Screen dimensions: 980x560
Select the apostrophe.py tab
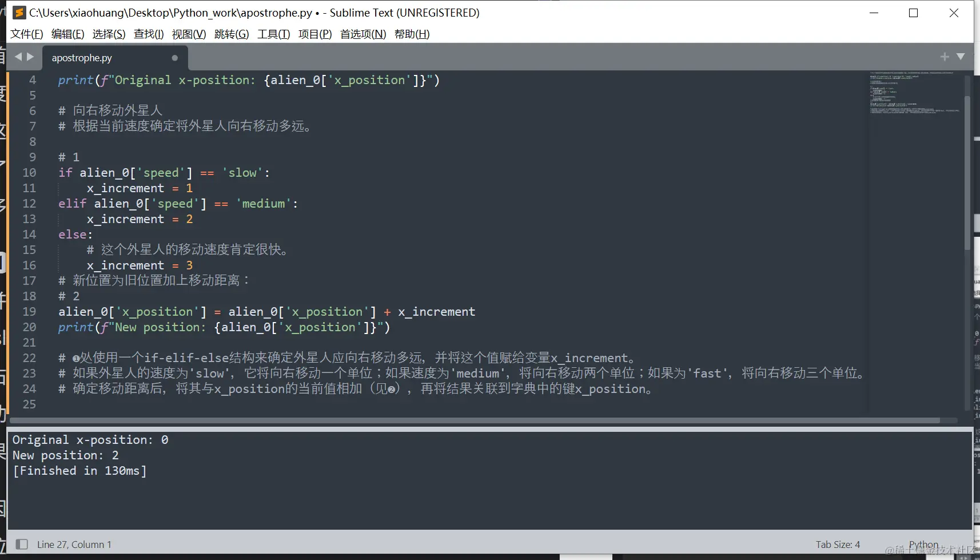tap(114, 58)
